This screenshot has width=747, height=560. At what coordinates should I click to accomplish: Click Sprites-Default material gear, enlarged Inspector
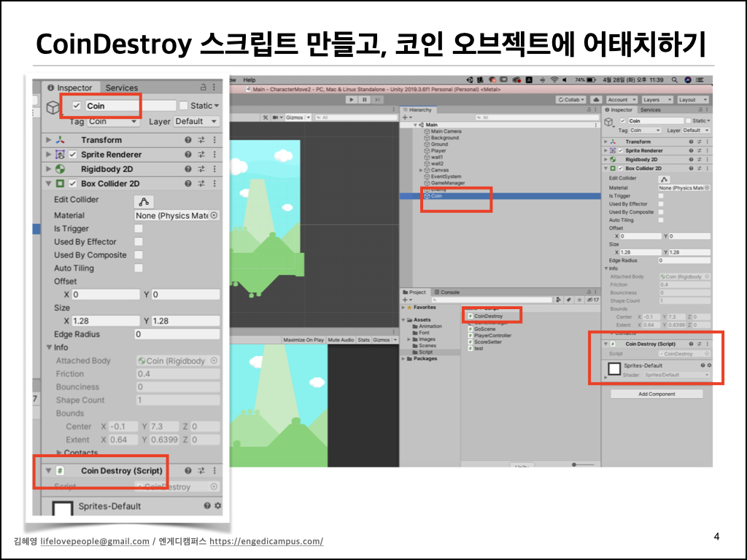coord(217,506)
